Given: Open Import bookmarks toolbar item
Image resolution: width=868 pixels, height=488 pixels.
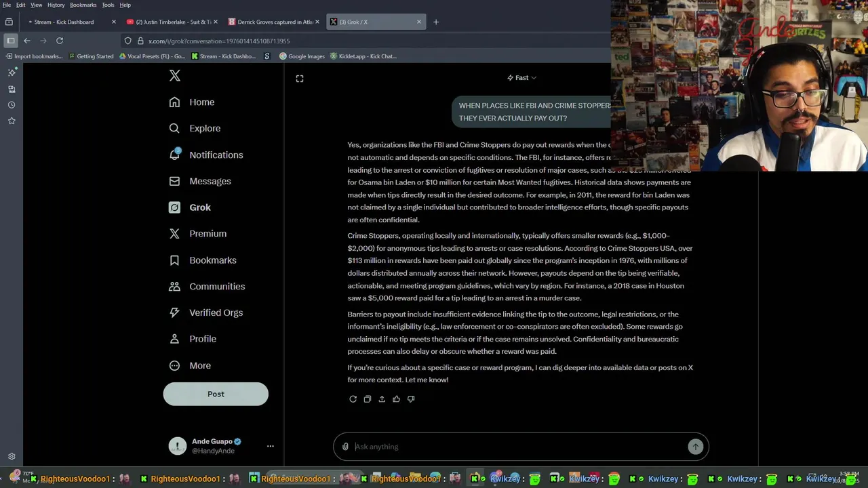Looking at the screenshot, I should [x=34, y=56].
